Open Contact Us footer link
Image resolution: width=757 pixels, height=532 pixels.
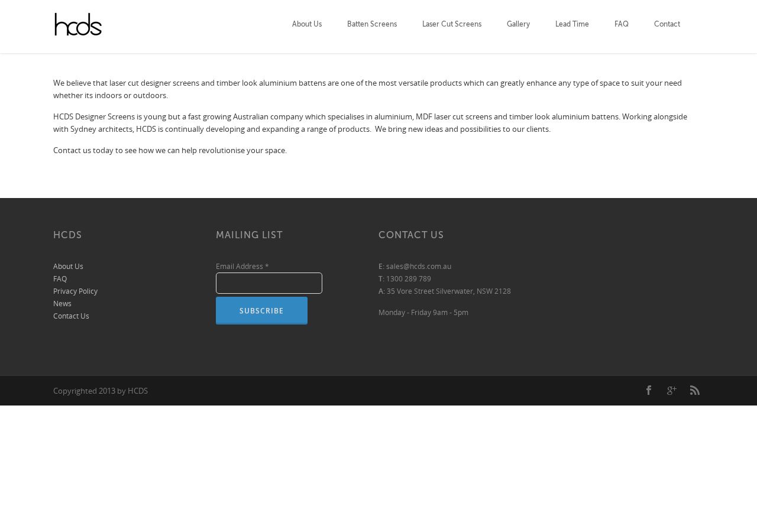point(71,316)
